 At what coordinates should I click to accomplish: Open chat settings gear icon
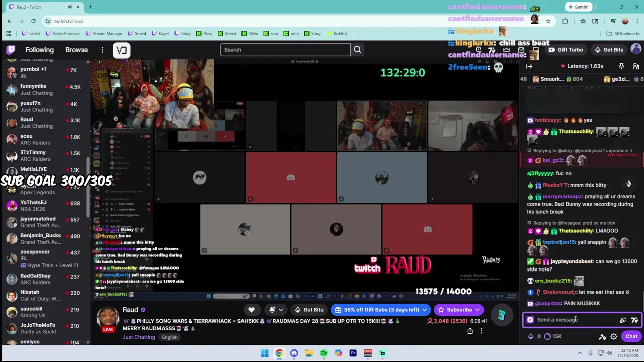tap(614, 337)
